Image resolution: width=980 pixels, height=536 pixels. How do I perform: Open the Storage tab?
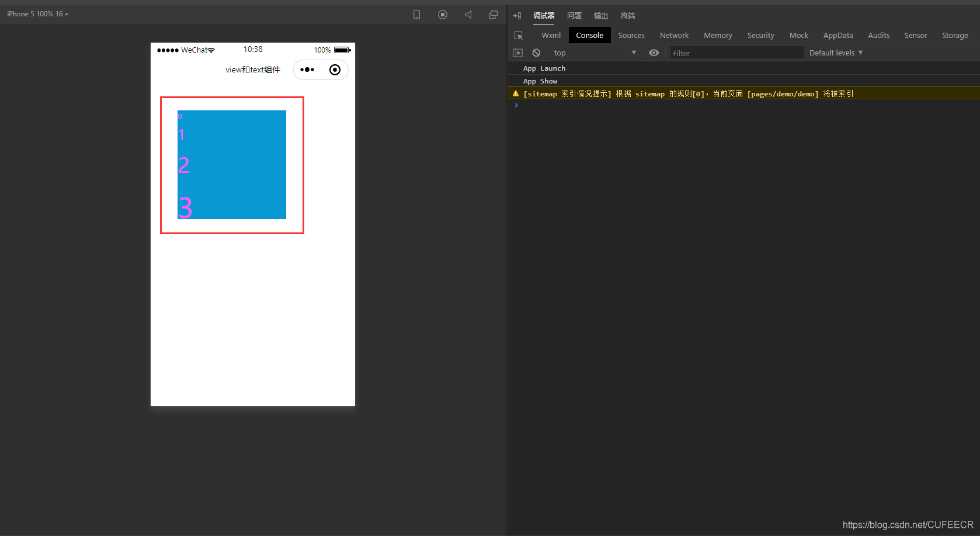click(955, 36)
